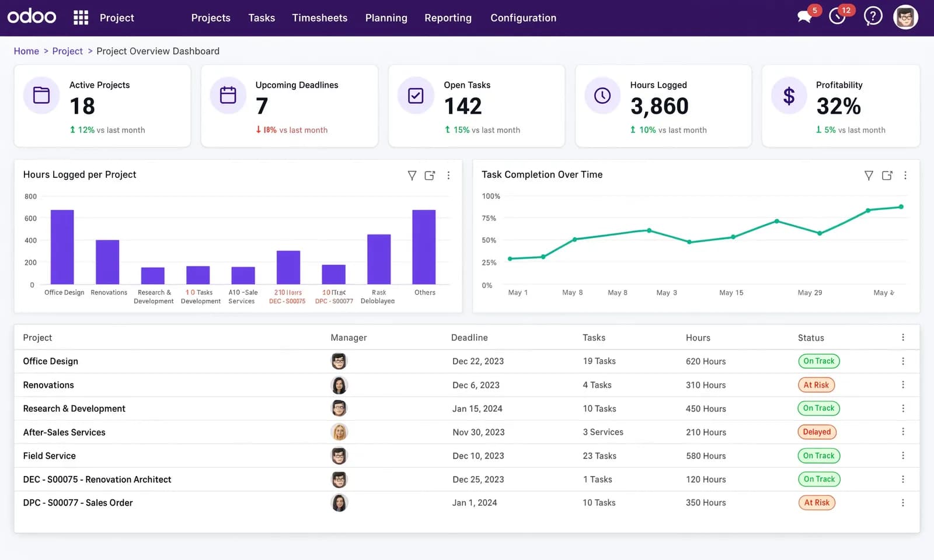Viewport: 934px width, 560px height.
Task: Click manager avatar in Renovations row
Action: coord(339,385)
